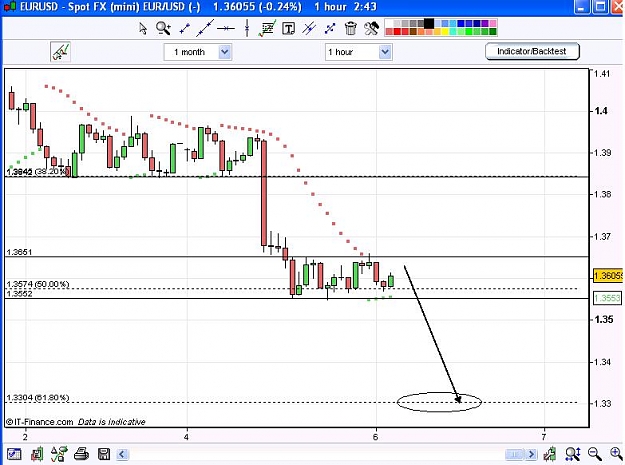Open the 1 month period dropdown
Image resolution: width=625 pixels, height=465 pixels.
pyautogui.click(x=198, y=52)
